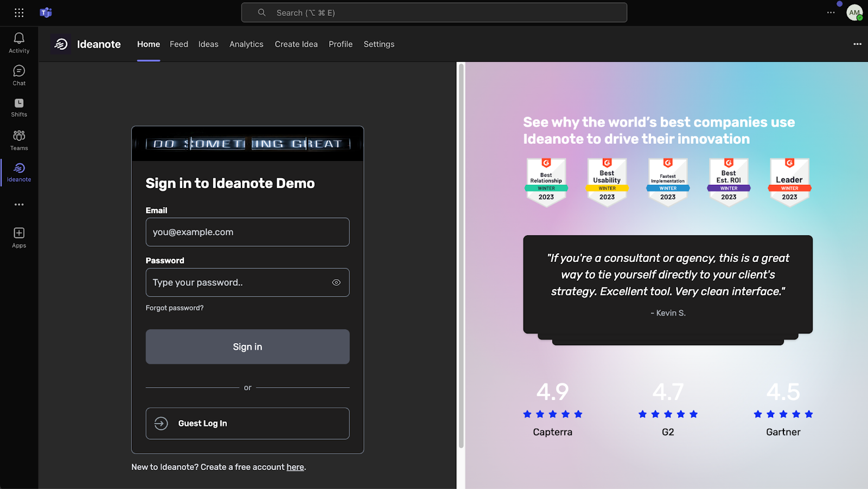Open the Settings tab

tap(379, 44)
